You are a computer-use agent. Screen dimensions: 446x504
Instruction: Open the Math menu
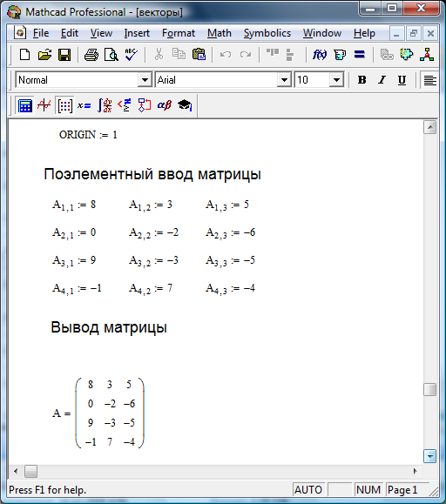(x=220, y=33)
